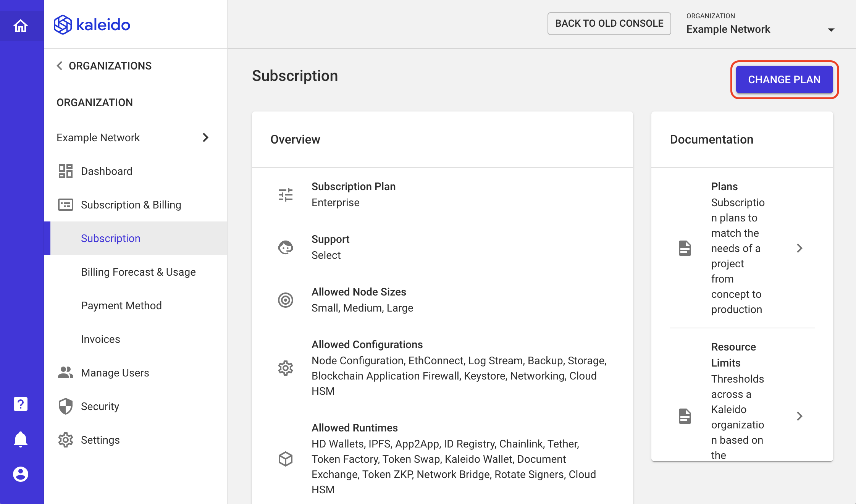Click the Resource Limits document icon

(x=685, y=416)
